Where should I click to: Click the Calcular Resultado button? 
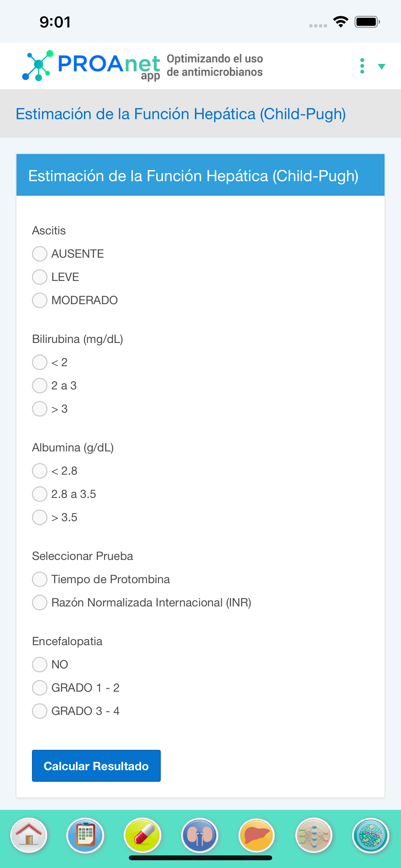pyautogui.click(x=96, y=766)
